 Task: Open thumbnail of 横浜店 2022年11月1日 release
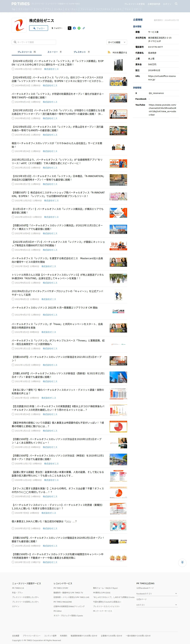tap(118, 229)
